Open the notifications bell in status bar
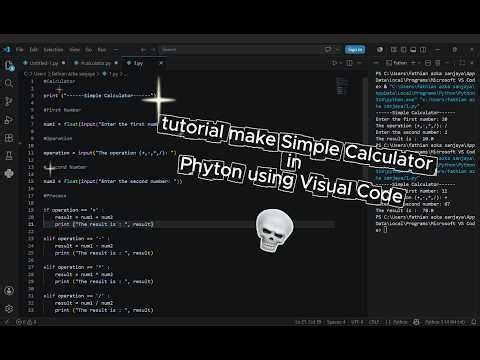Image resolution: width=480 pixels, height=360 pixels. (x=474, y=322)
